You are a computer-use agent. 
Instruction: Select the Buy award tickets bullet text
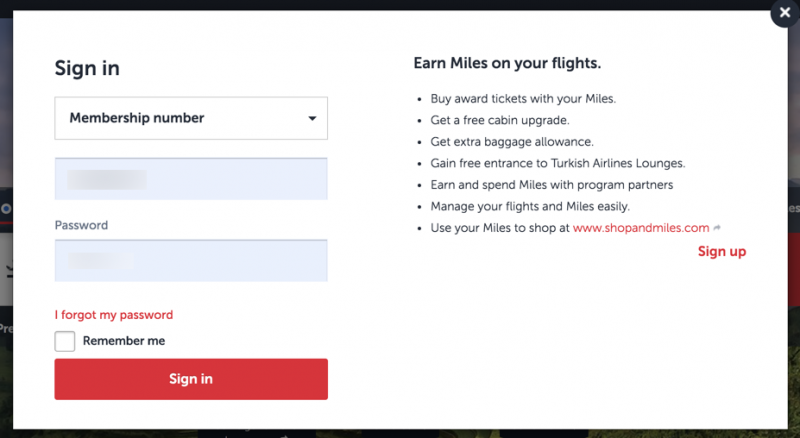point(523,99)
